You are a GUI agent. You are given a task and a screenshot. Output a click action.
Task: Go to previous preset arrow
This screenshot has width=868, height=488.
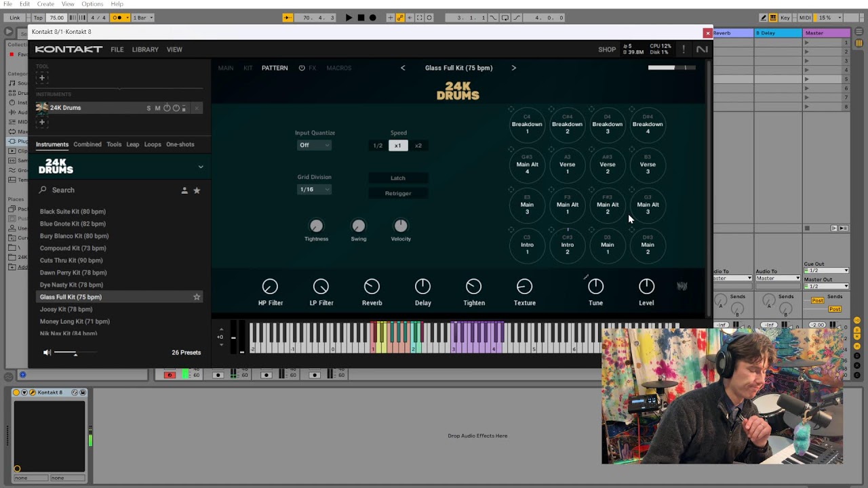pyautogui.click(x=403, y=68)
